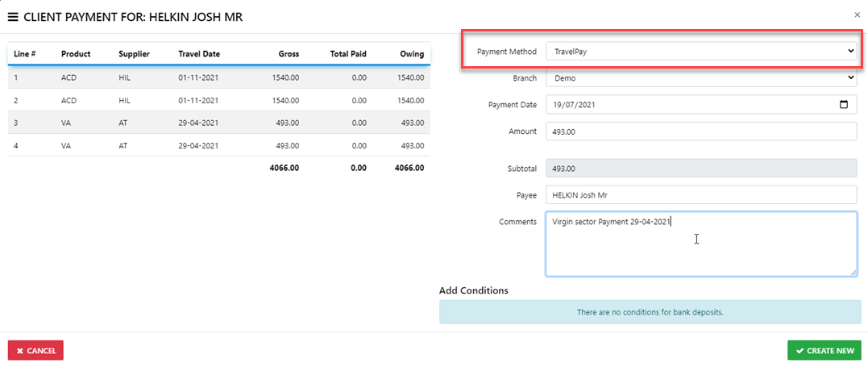Viewport: 868px width, 367px height.
Task: Select line 1 ACD HIL row
Action: [x=218, y=77]
